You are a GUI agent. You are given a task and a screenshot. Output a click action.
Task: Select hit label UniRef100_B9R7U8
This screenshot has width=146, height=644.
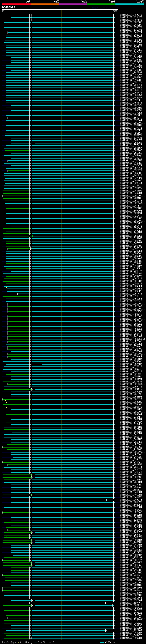[x=131, y=80]
